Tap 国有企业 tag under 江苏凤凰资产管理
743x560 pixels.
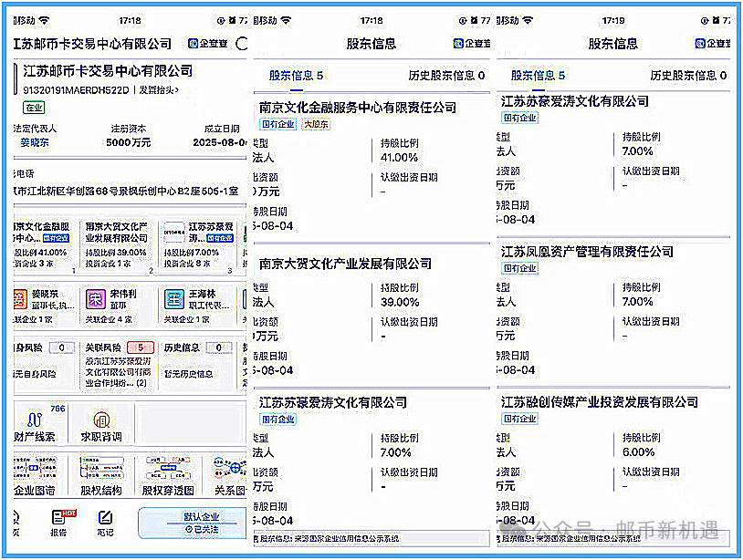coord(520,268)
